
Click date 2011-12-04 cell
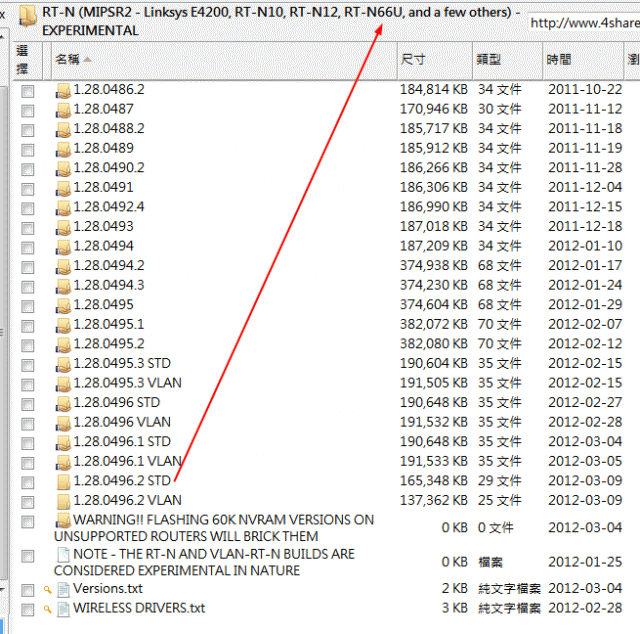click(585, 187)
